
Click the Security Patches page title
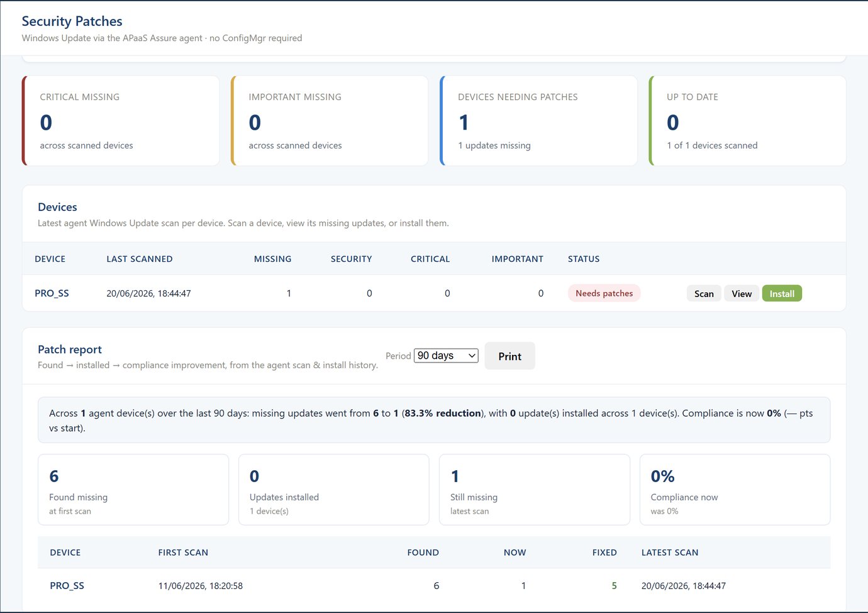pos(72,21)
